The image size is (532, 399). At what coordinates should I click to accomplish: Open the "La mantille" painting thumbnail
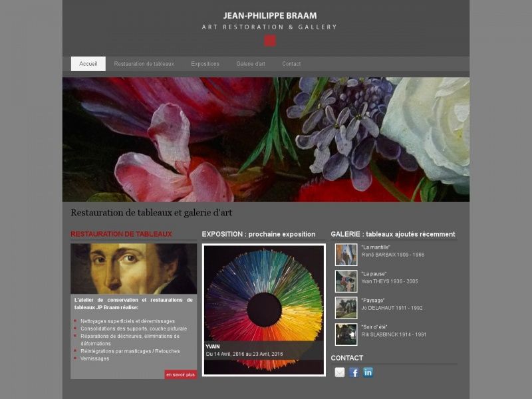coord(346,255)
